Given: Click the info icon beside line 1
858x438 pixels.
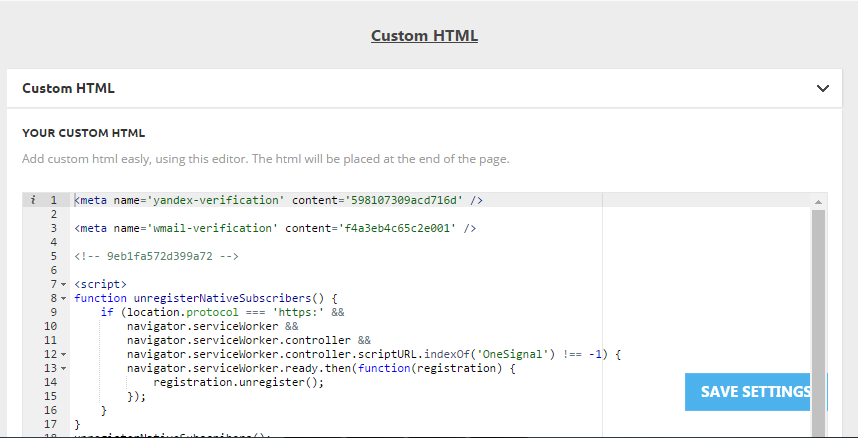Looking at the screenshot, I should point(33,200).
